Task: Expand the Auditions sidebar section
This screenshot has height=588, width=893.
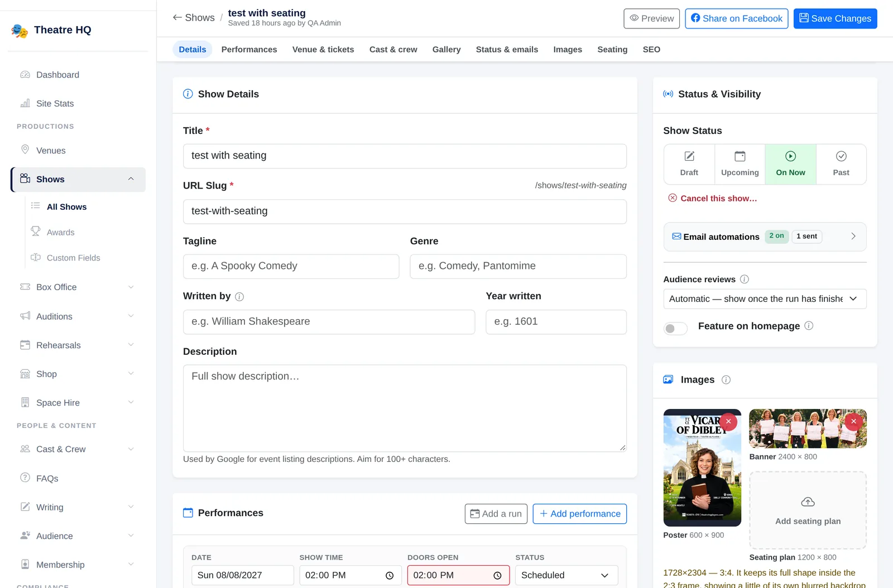Action: click(x=131, y=316)
